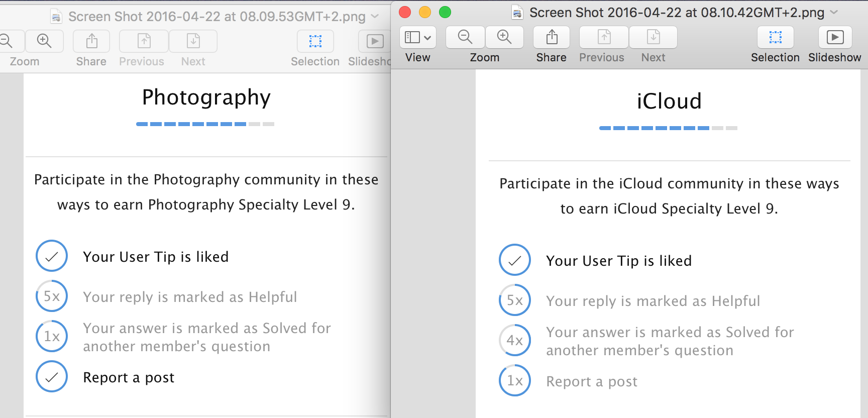
Task: Zoom out in the iCloud screenshot window
Action: (465, 37)
